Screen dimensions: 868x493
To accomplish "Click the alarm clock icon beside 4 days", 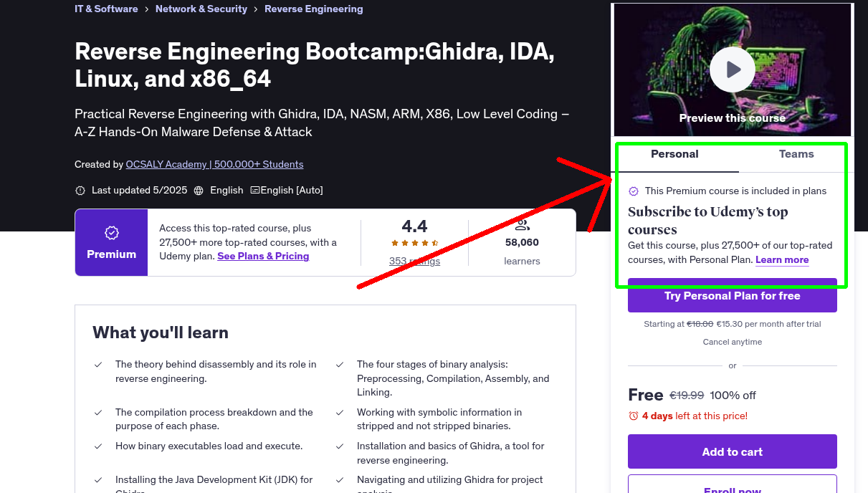I will tap(633, 416).
